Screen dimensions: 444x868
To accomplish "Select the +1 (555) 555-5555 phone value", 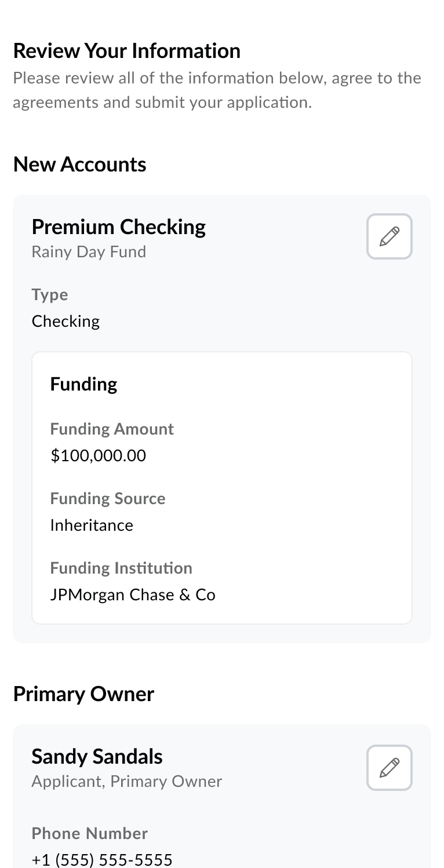I will click(x=102, y=859).
